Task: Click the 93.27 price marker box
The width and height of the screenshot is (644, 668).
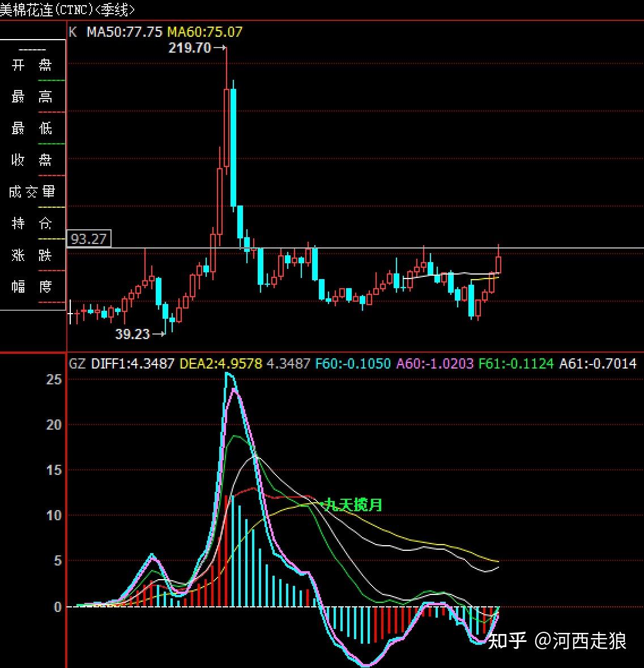Action: (89, 238)
